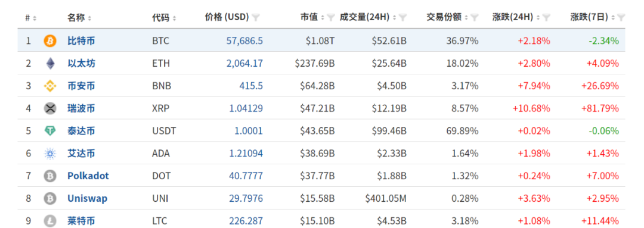Screen dimensions: 644x228
Task: Click the Tether USDT green icon
Action: click(49, 131)
